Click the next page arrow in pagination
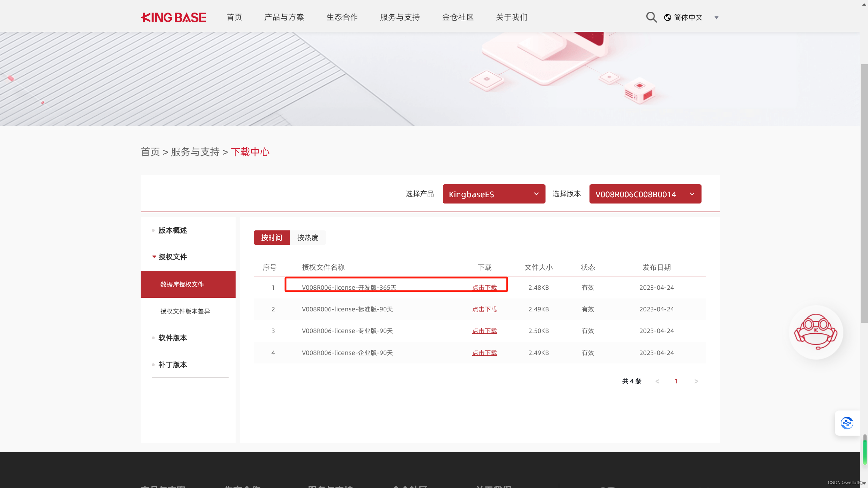 [696, 381]
